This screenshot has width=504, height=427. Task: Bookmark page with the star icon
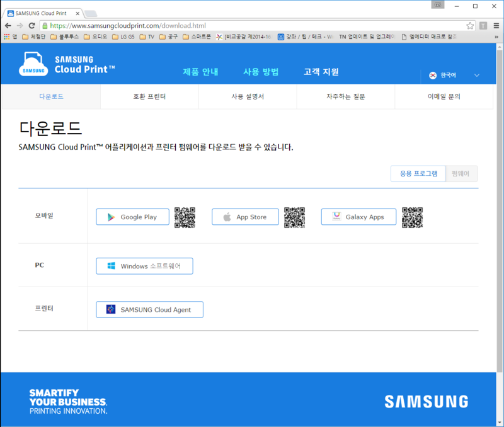pyautogui.click(x=470, y=26)
